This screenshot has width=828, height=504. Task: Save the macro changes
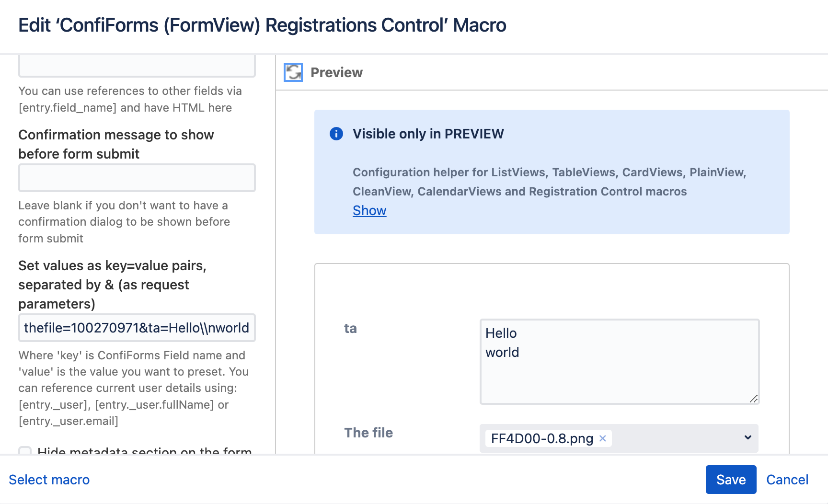click(730, 480)
